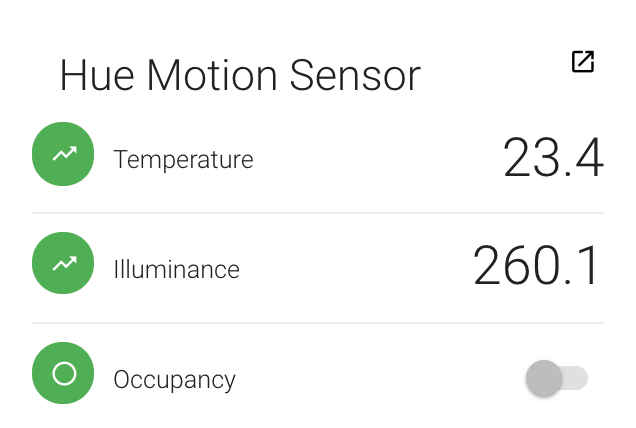Click the 260.1 illuminance reading
Viewport: 636px width, 428px height.
pos(537,266)
